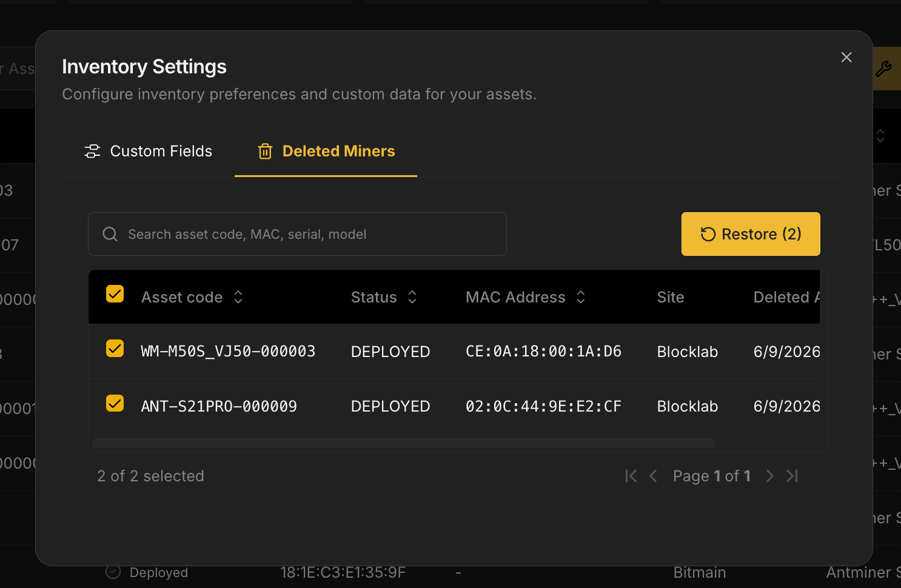This screenshot has width=901, height=588.
Task: Click the '2 of 2 selected' text
Action: [150, 476]
